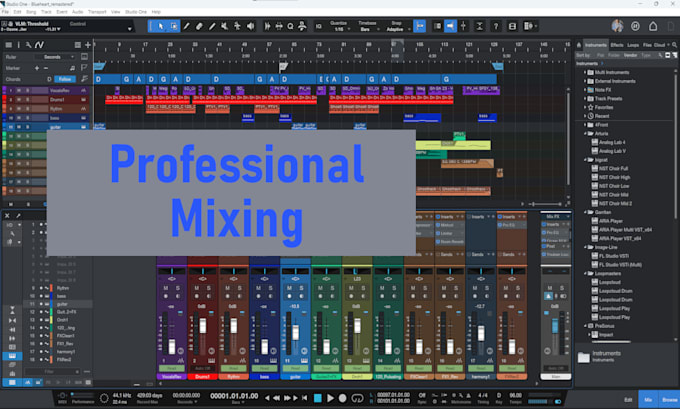The image size is (680, 409).
Task: Expand the Track Presets folder
Action: (585, 98)
